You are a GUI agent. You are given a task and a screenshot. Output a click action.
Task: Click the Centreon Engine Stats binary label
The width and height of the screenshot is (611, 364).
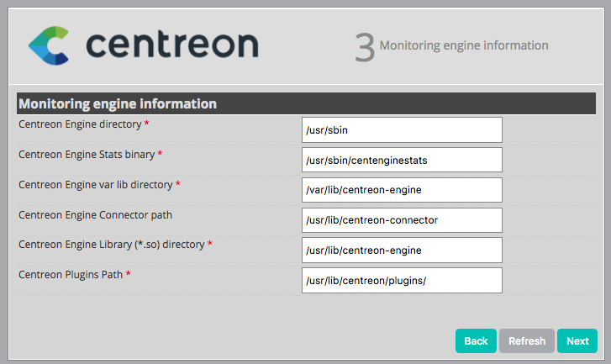click(87, 155)
